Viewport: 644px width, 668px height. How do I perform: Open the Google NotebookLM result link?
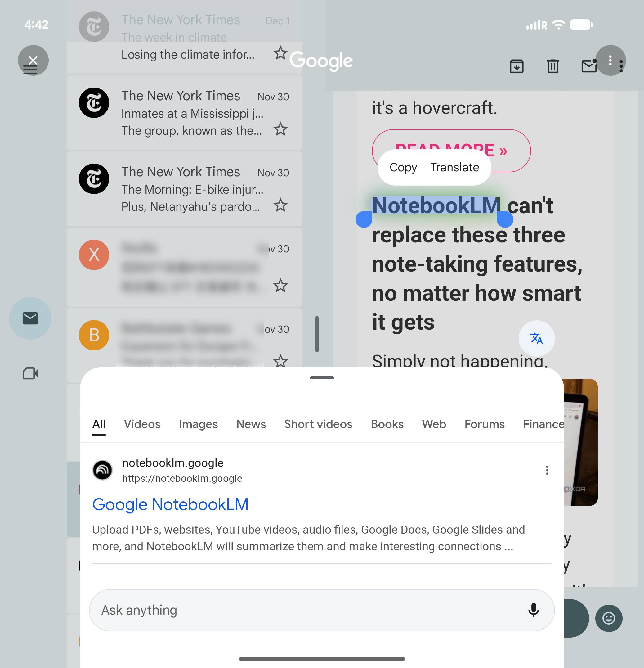pyautogui.click(x=170, y=504)
